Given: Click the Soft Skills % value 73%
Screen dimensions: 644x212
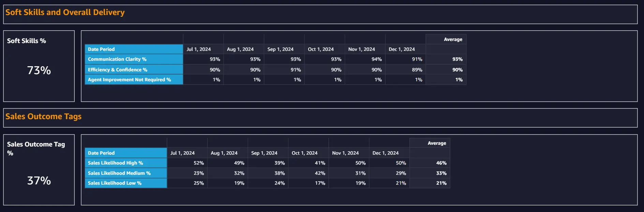Looking at the screenshot, I should coord(39,70).
